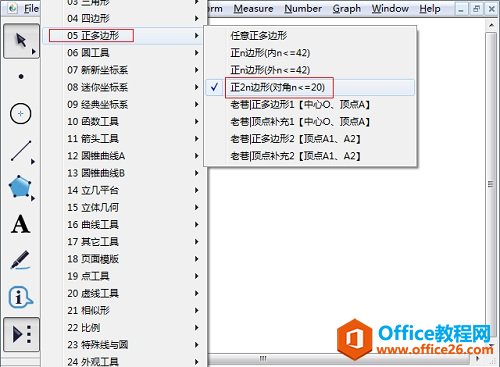Image resolution: width=500 pixels, height=367 pixels.
Task: Open 23 特殊线与圆 tool category
Action: [x=124, y=345]
